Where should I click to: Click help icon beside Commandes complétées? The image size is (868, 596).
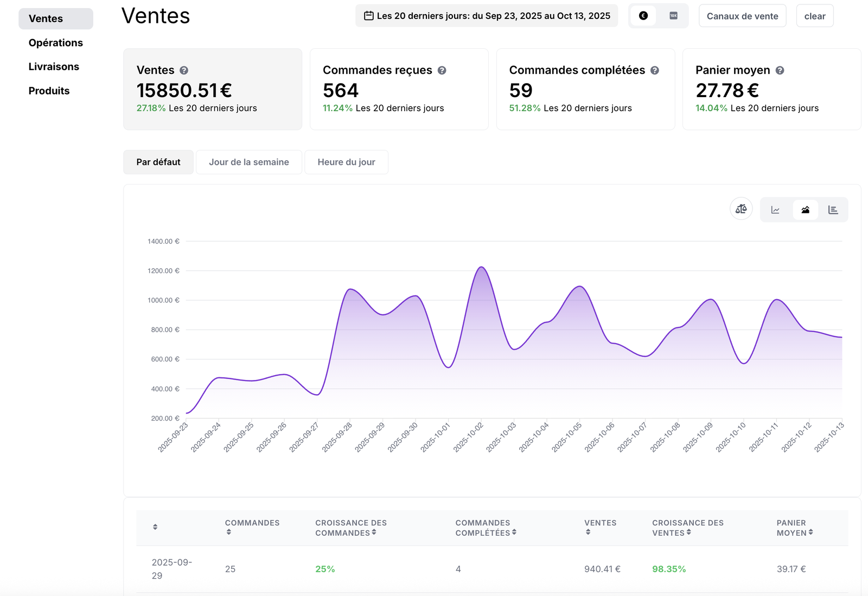point(655,71)
